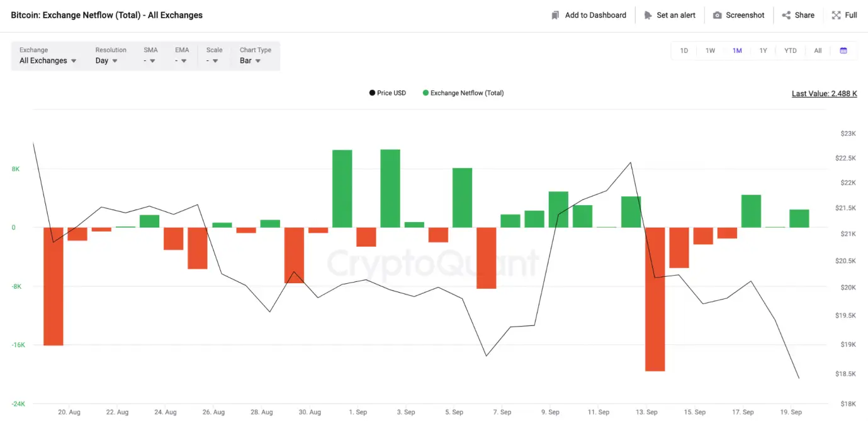Toggle Price USD legend series
Image resolution: width=868 pixels, height=421 pixels.
click(x=387, y=93)
